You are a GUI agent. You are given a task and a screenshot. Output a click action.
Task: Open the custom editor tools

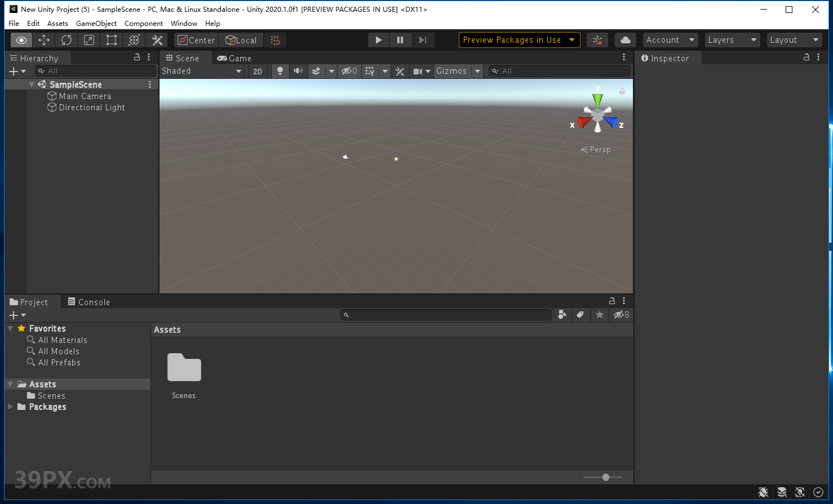pyautogui.click(x=157, y=40)
